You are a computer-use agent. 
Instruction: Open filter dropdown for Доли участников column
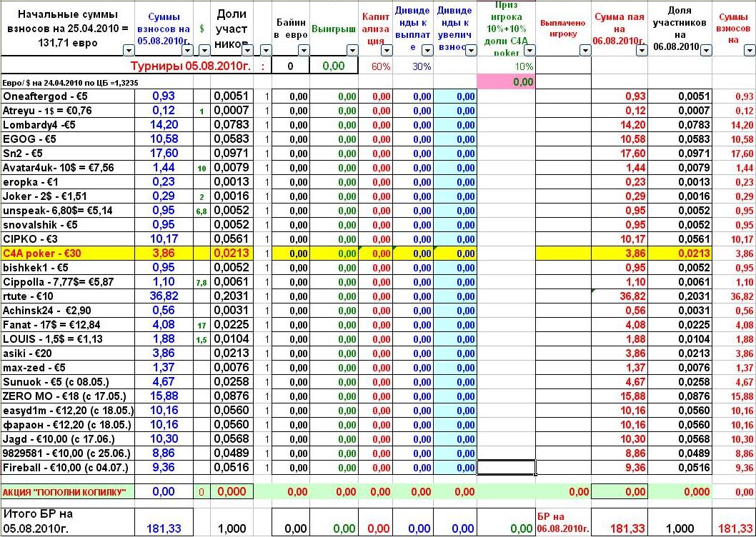point(245,50)
